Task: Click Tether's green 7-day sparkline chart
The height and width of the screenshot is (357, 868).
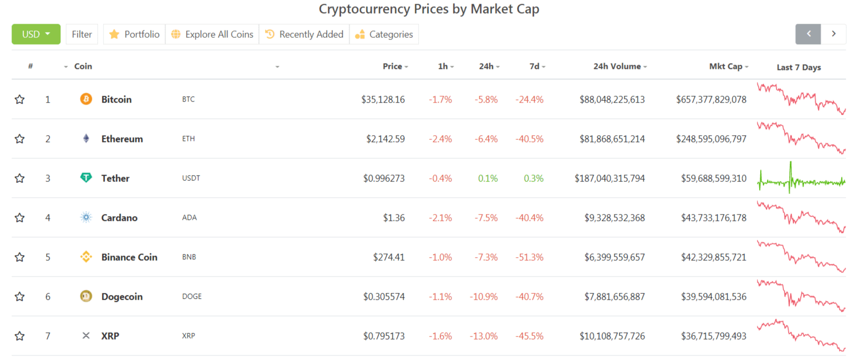Action: pyautogui.click(x=801, y=180)
